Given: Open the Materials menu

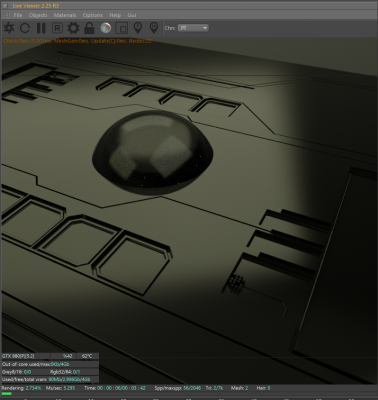Looking at the screenshot, I should 65,15.
